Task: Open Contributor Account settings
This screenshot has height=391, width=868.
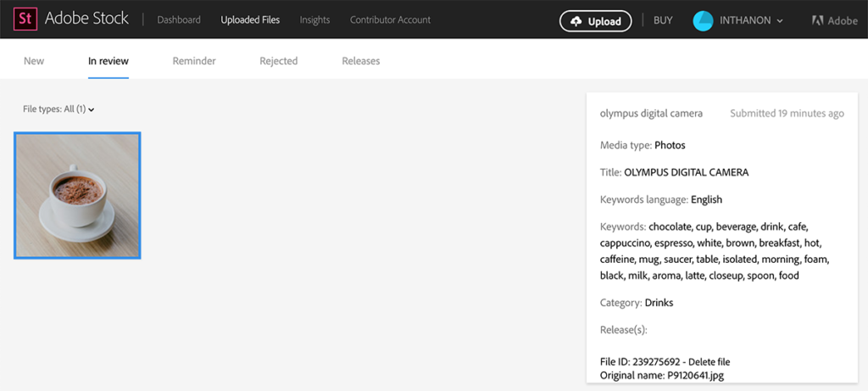Action: point(390,20)
